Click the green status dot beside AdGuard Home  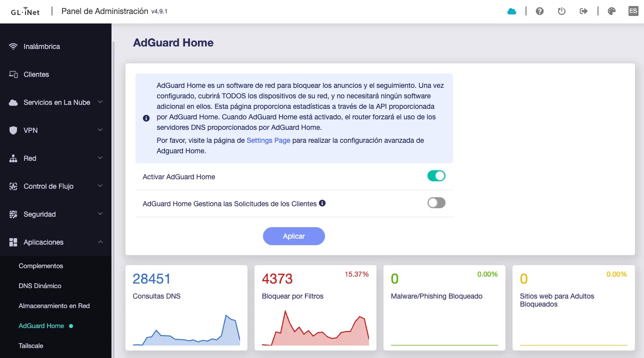point(71,326)
